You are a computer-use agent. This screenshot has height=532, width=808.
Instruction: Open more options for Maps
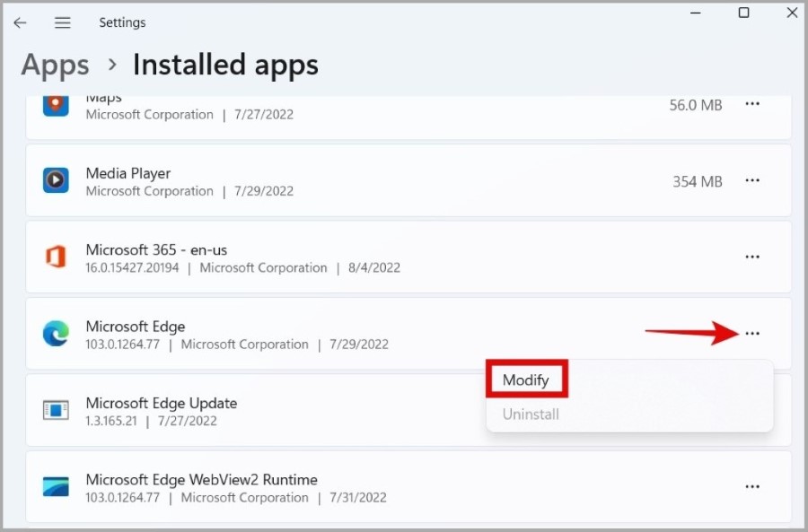752,104
